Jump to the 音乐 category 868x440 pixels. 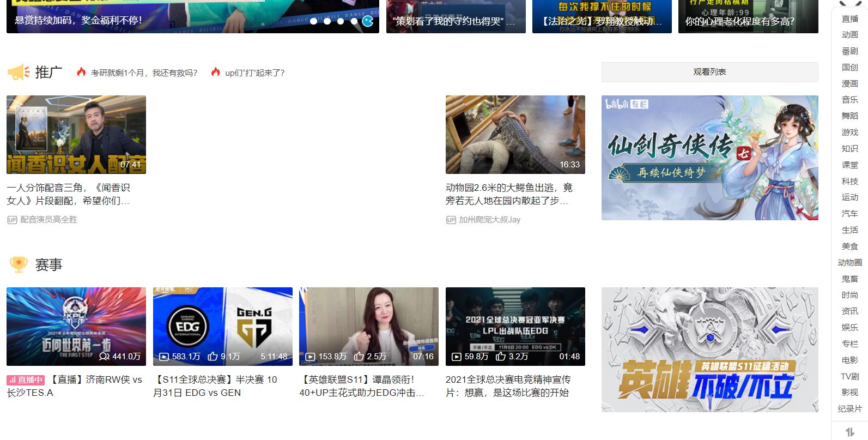point(850,100)
